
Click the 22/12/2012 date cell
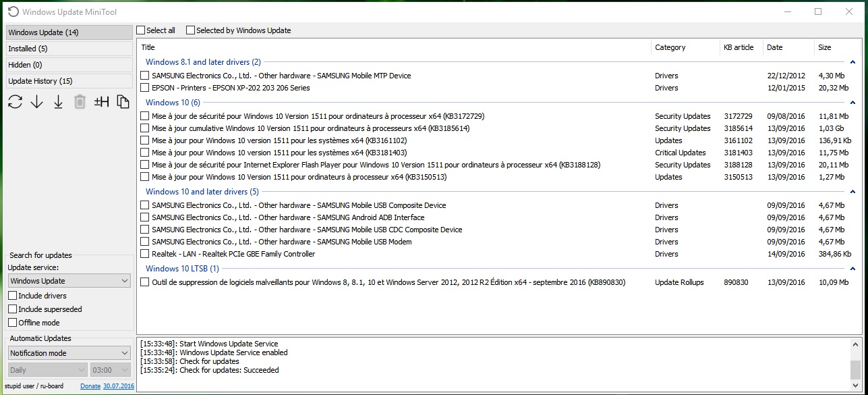point(786,76)
